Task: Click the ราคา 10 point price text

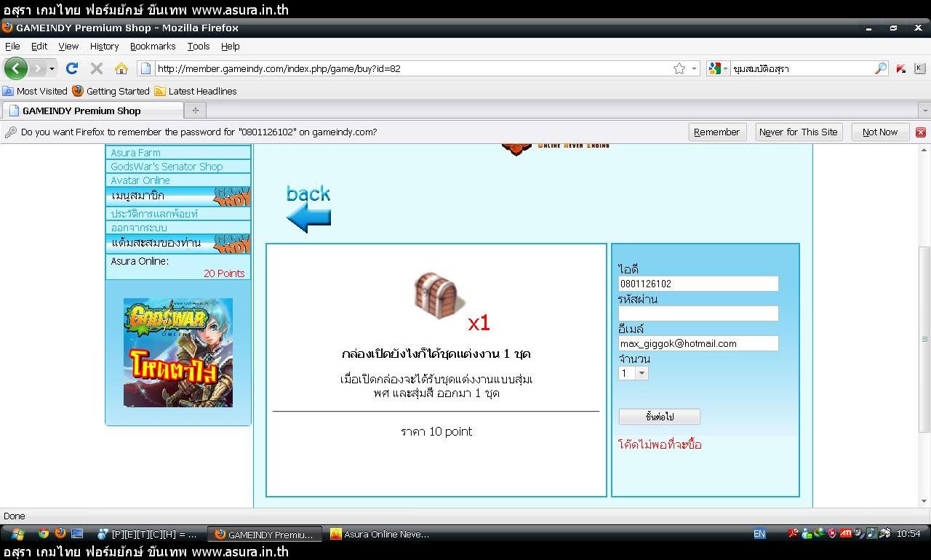Action: click(436, 431)
